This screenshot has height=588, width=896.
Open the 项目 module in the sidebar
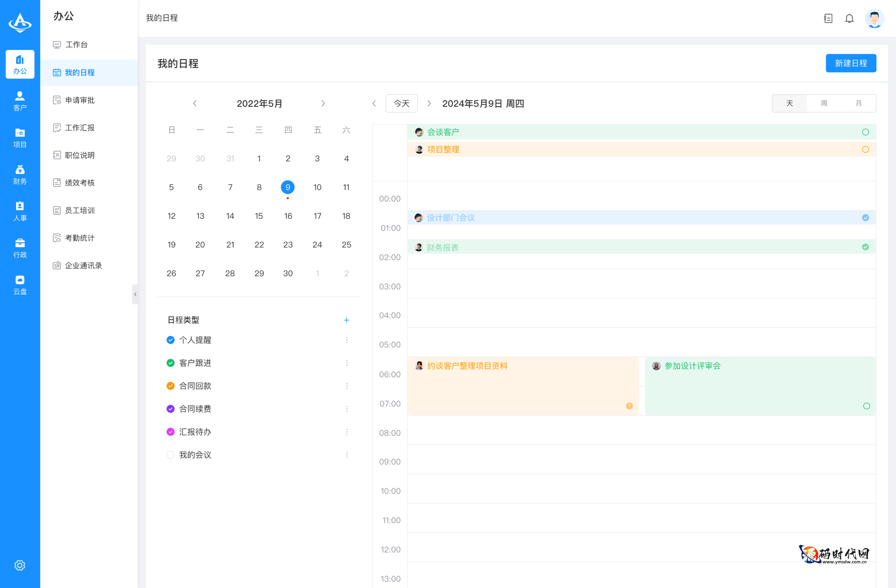20,138
